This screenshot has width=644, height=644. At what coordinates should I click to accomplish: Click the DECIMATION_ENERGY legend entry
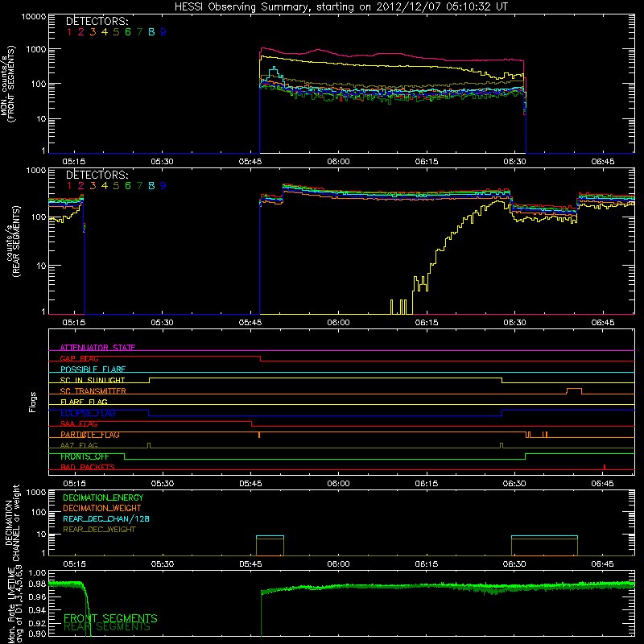point(103,497)
